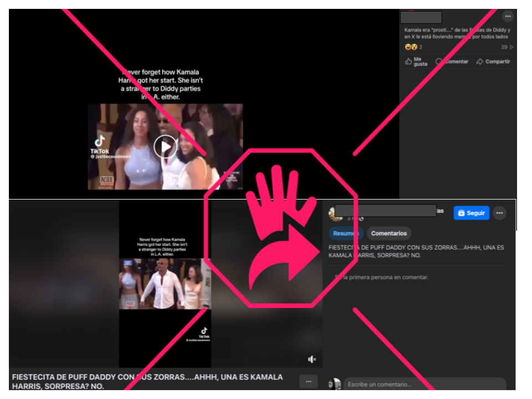Switch to the Resumen tab

click(346, 233)
